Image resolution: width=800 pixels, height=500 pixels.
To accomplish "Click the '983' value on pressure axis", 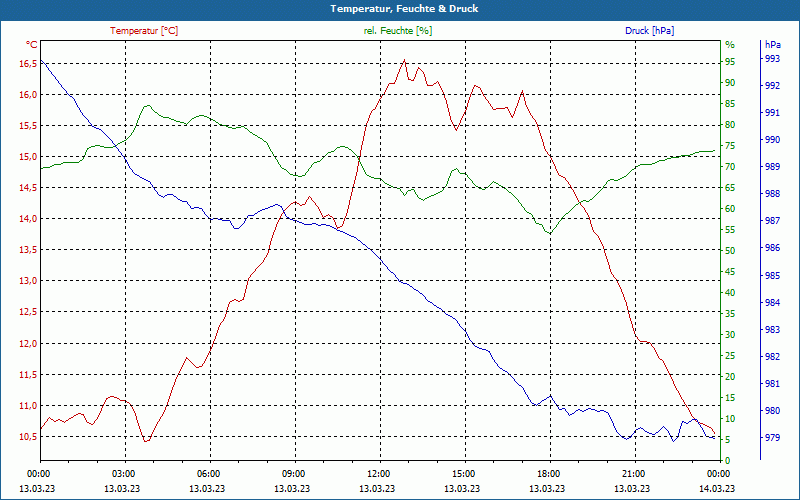I will 772,330.
